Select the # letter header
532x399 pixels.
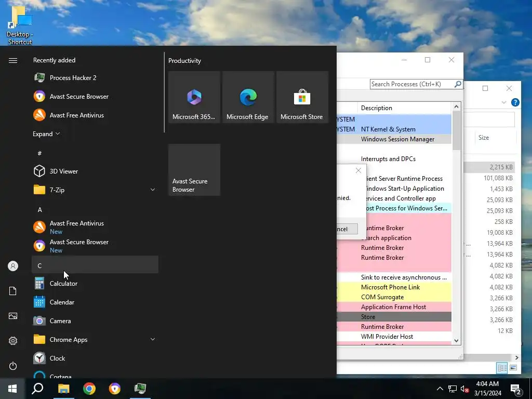pyautogui.click(x=95, y=153)
